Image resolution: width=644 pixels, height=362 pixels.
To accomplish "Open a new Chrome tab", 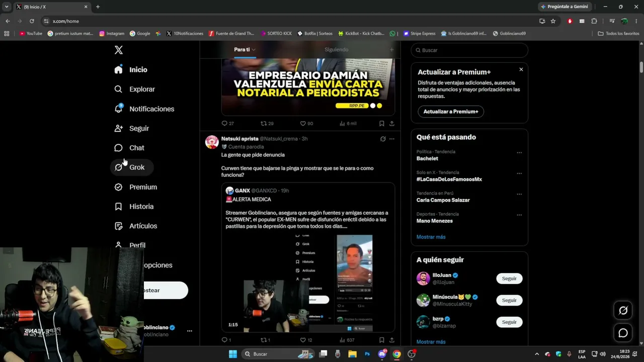I will point(98,7).
